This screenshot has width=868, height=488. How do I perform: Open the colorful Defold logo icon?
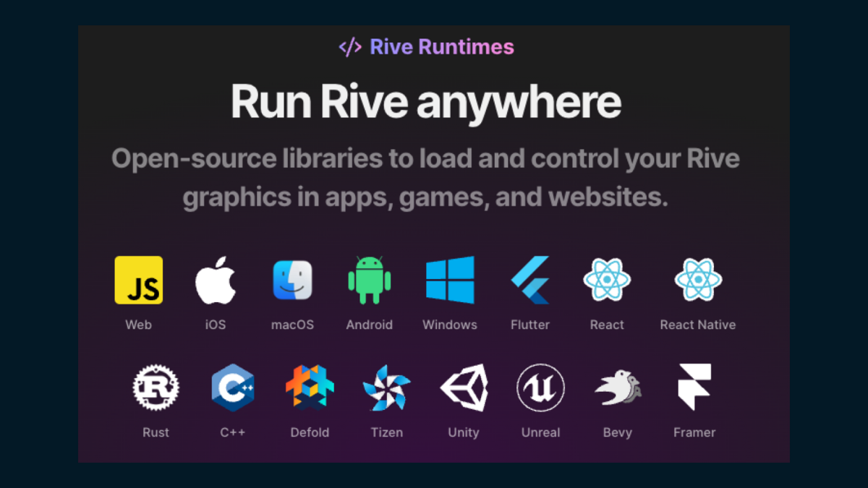coord(310,388)
